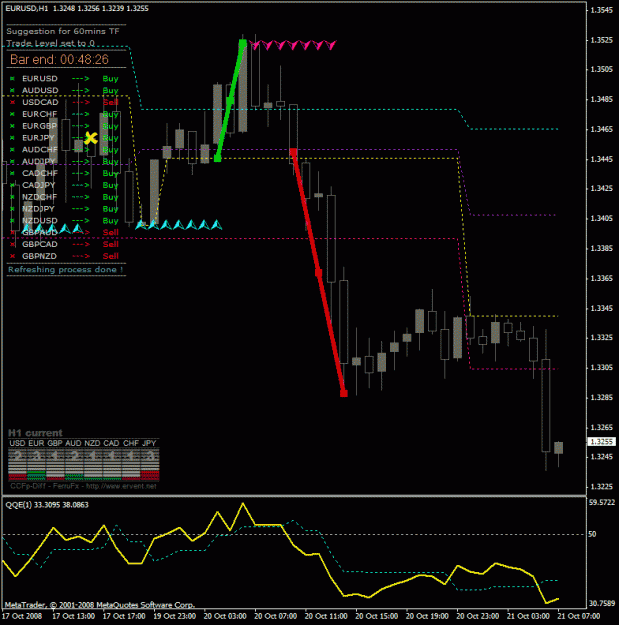This screenshot has height=625, width=619.
Task: Click the red arrow in the GBPCAD row
Action: (81, 244)
